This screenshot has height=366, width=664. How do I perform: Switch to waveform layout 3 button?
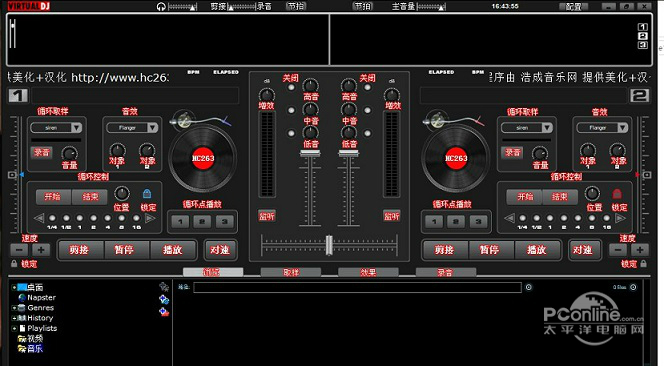coord(643,45)
